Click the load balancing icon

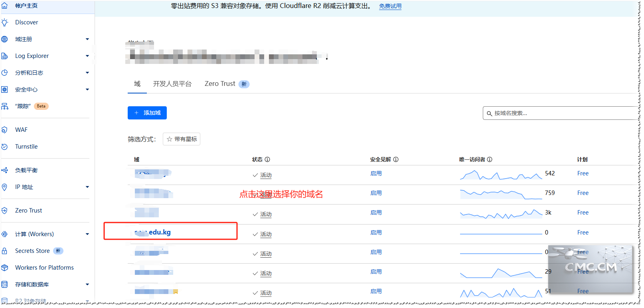pyautogui.click(x=4, y=170)
